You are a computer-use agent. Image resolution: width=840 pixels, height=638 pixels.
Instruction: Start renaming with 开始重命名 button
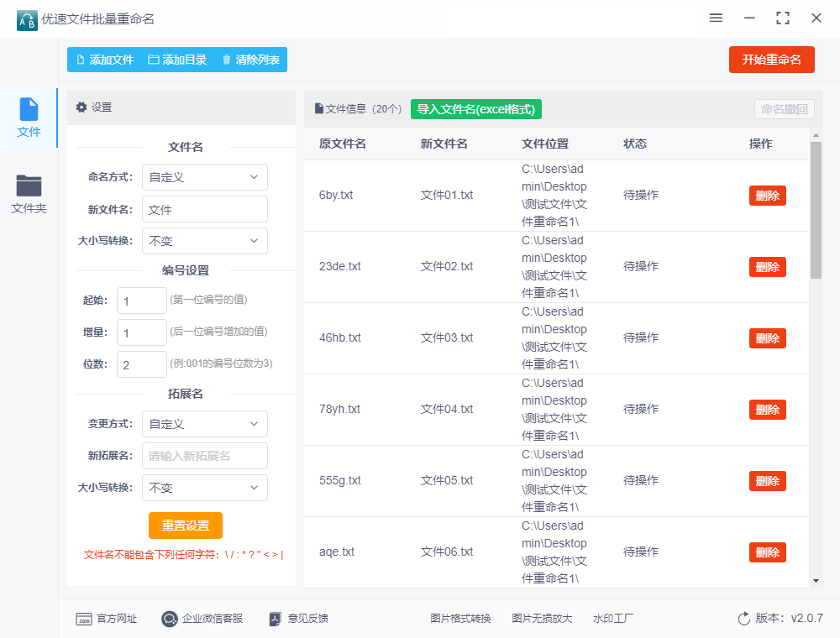(771, 60)
